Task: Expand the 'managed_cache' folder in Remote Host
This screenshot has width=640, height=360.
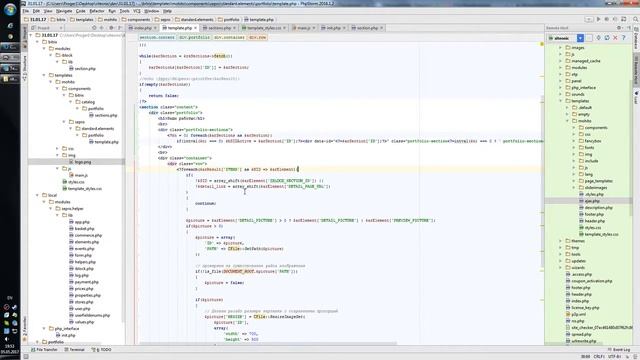Action: pyautogui.click(x=560, y=61)
